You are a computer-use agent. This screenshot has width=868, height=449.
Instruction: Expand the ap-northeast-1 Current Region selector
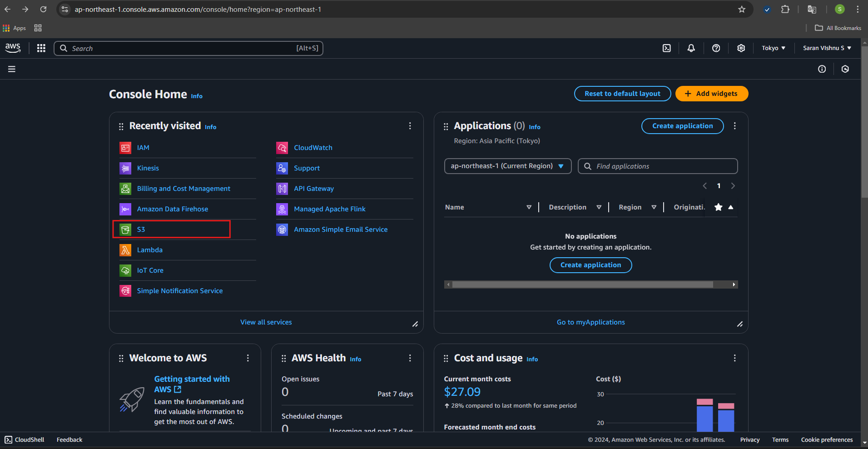click(x=507, y=166)
